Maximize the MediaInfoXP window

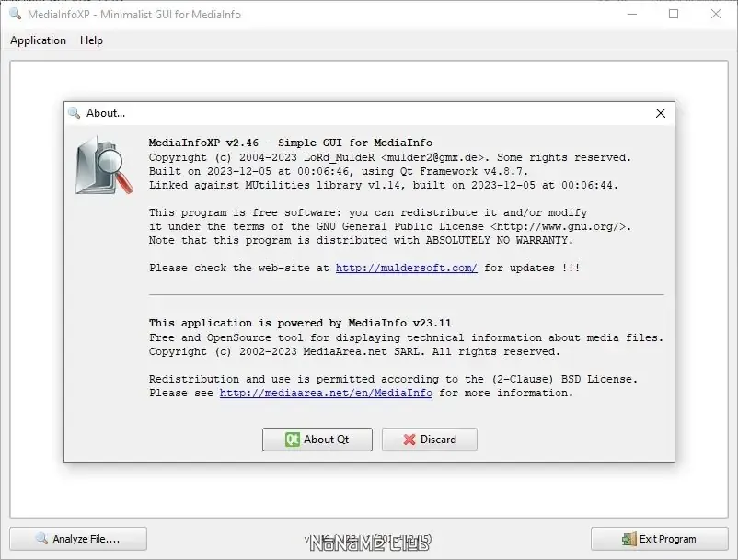pos(674,14)
